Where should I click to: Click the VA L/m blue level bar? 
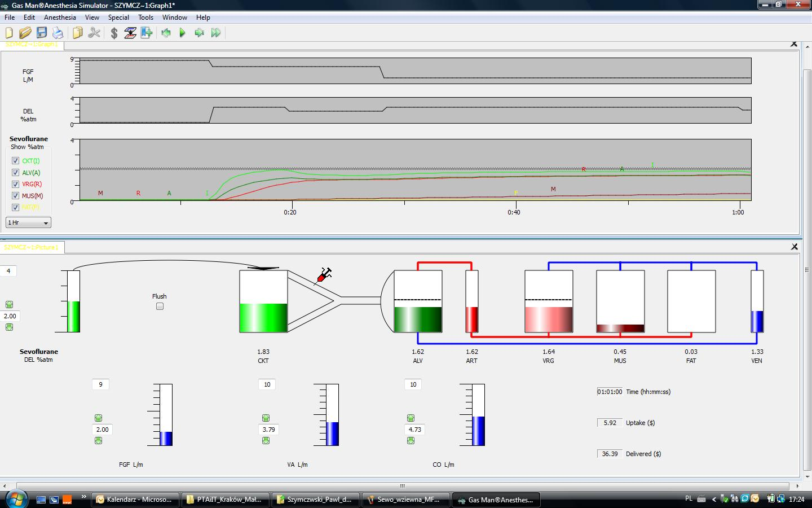333,433
